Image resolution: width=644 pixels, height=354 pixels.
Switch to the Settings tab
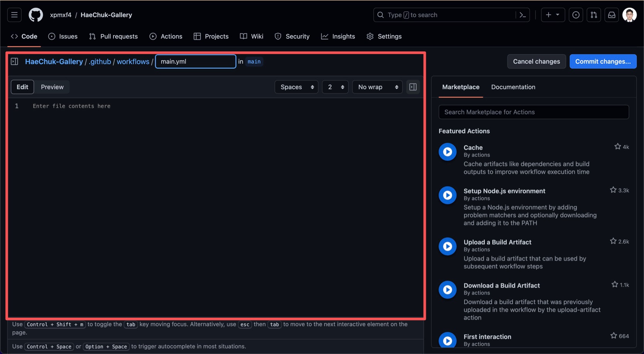[x=384, y=36]
